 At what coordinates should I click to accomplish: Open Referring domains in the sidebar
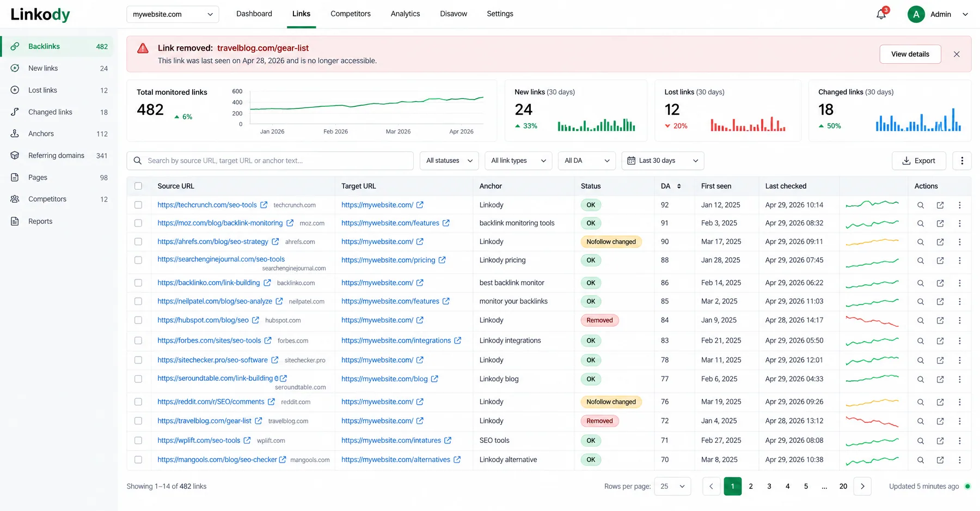point(57,156)
